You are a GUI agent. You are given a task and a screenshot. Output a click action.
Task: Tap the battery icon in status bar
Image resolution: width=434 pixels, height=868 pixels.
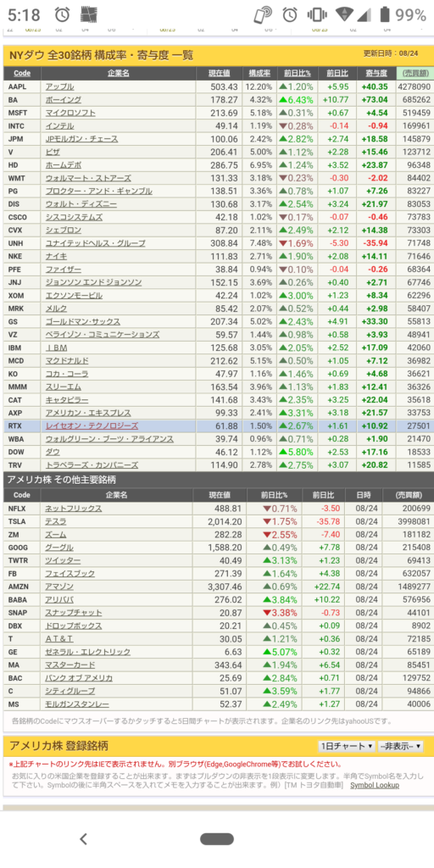pyautogui.click(x=382, y=15)
